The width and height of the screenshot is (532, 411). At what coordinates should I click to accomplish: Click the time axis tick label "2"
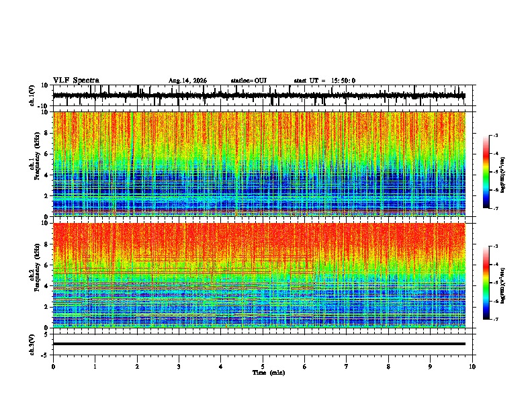(137, 367)
